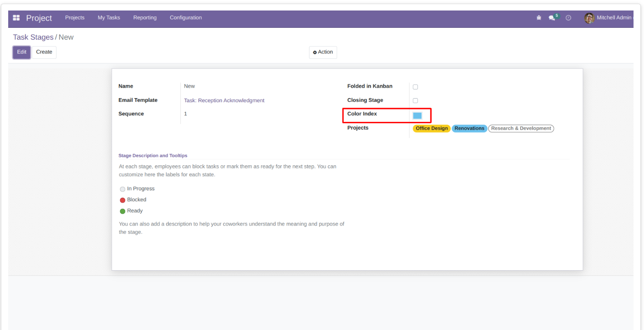The height and width of the screenshot is (330, 644).
Task: Click the Create button
Action: (44, 52)
